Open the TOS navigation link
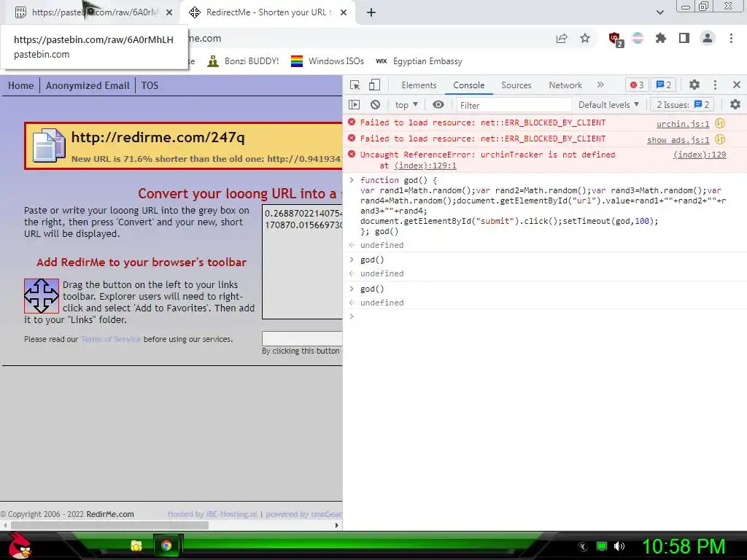This screenshot has height=560, width=747. (x=150, y=86)
